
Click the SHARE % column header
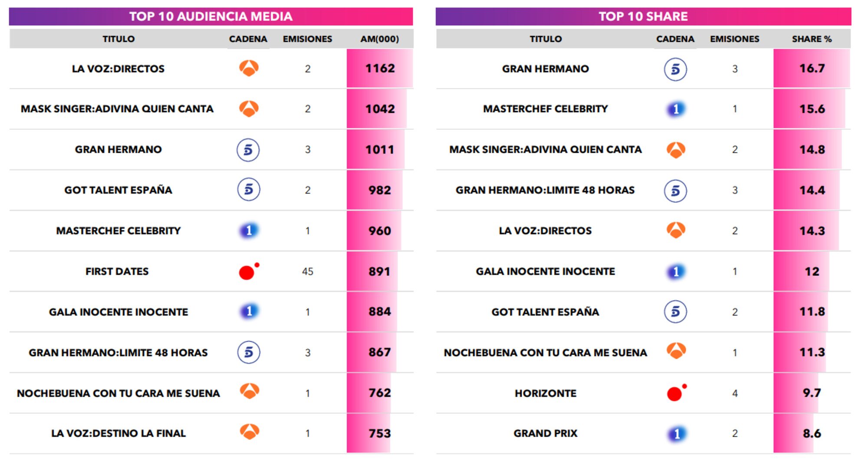[x=812, y=39]
